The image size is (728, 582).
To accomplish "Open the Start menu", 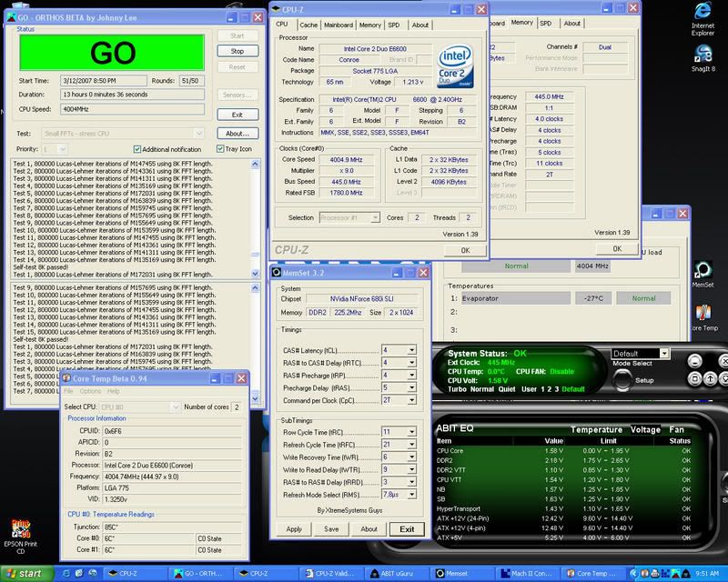I will [x=25, y=574].
